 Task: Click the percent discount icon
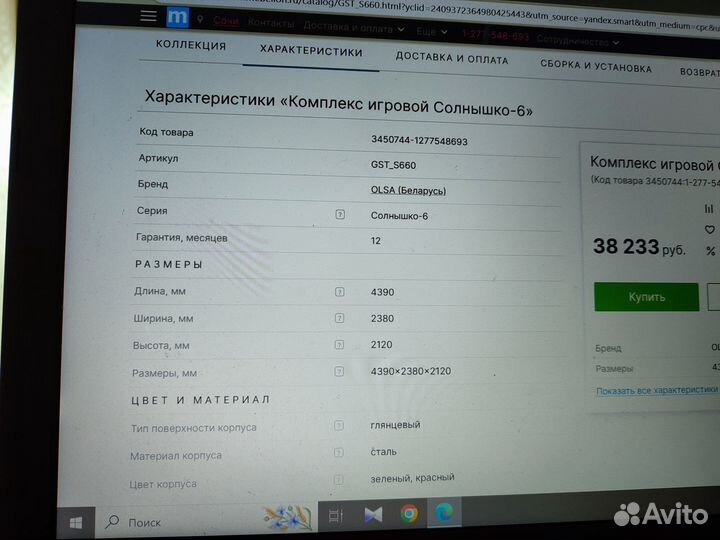710,251
